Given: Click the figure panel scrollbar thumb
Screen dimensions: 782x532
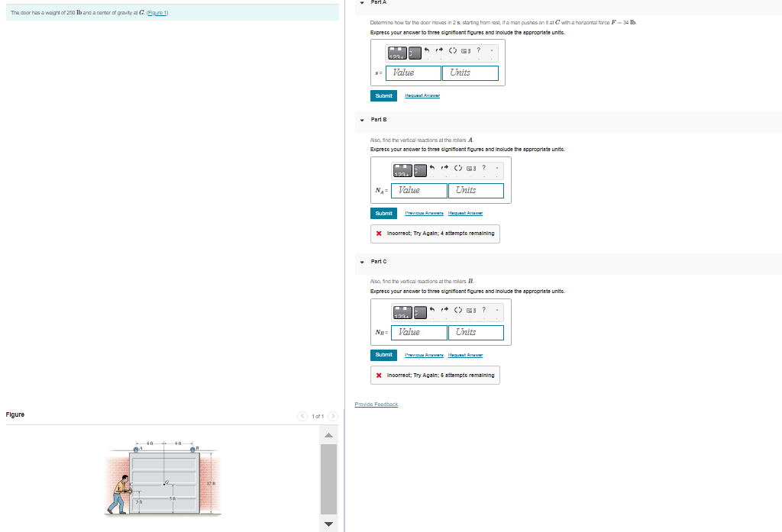Looking at the screenshot, I should tap(328, 479).
